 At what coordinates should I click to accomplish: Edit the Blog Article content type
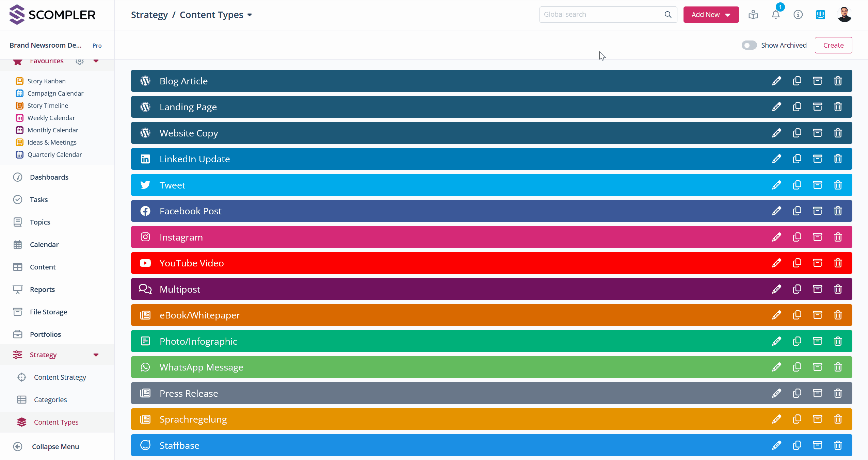pos(776,81)
